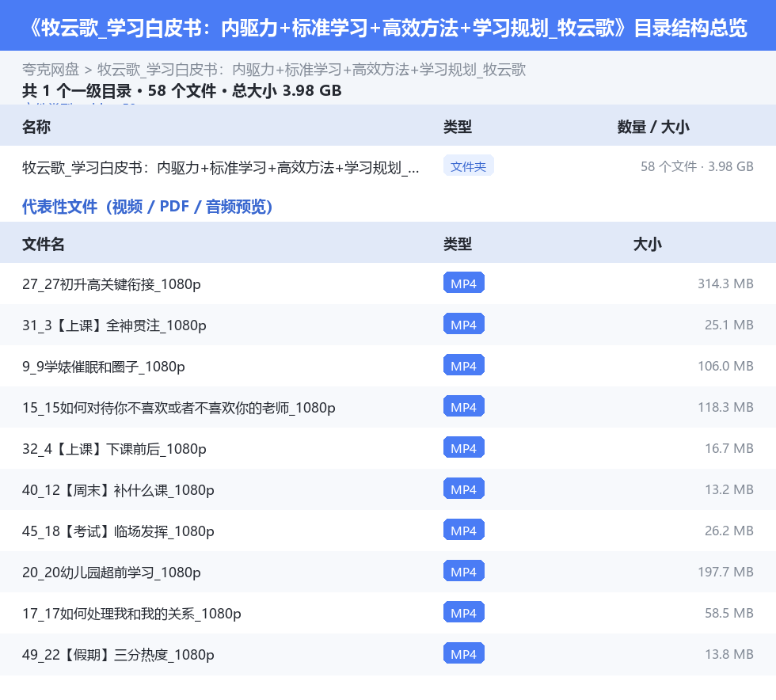Click MP4 badge for 17_17如何处理我和我的关系
This screenshot has width=776, height=700.
click(x=464, y=612)
